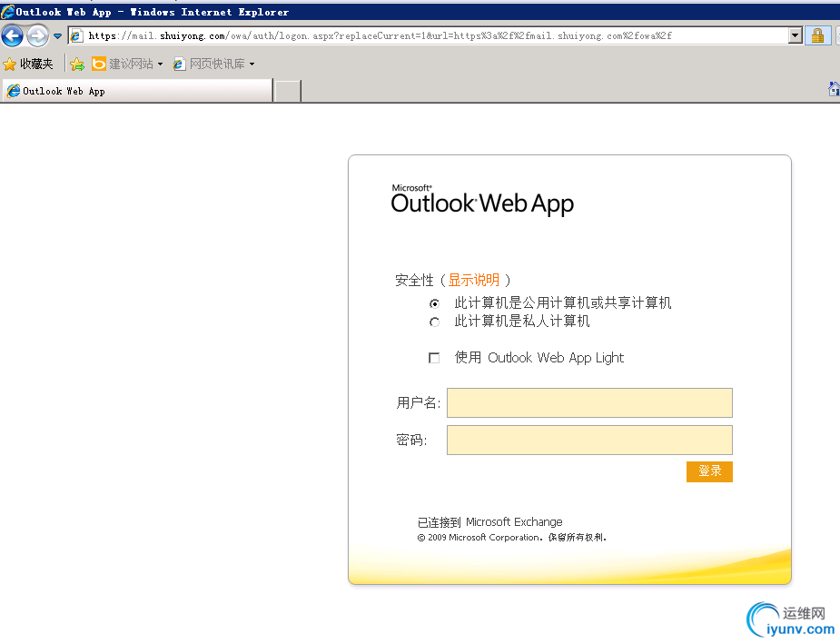This screenshot has width=840, height=644.
Task: Select the Outlook Web App tab
Action: click(x=138, y=91)
